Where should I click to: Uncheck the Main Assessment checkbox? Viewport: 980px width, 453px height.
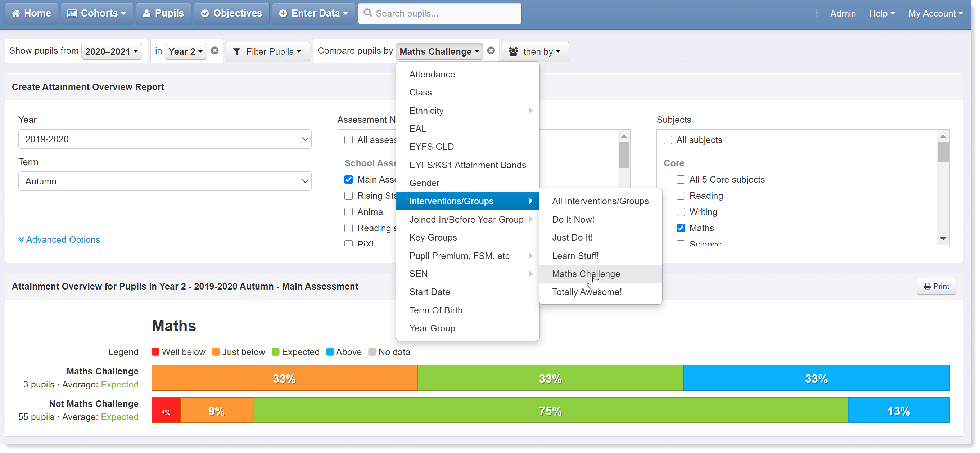click(x=348, y=180)
